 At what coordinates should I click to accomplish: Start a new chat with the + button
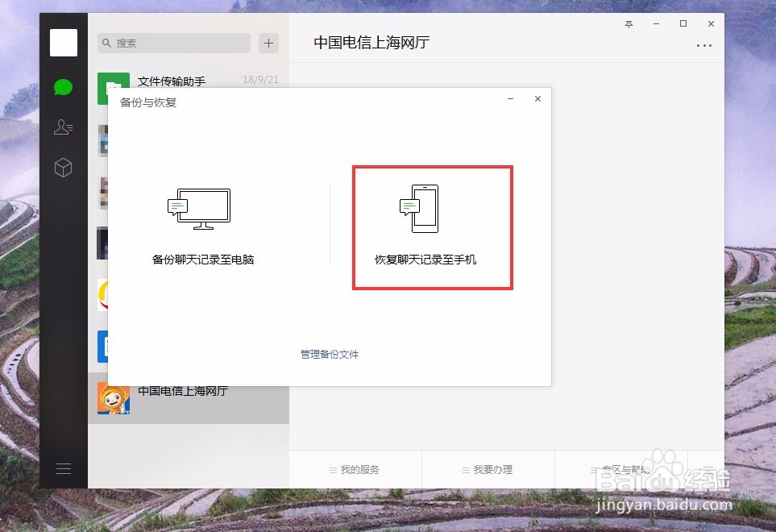pyautogui.click(x=268, y=43)
